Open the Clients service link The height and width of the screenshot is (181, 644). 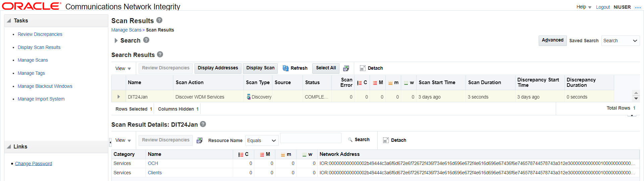click(x=155, y=173)
